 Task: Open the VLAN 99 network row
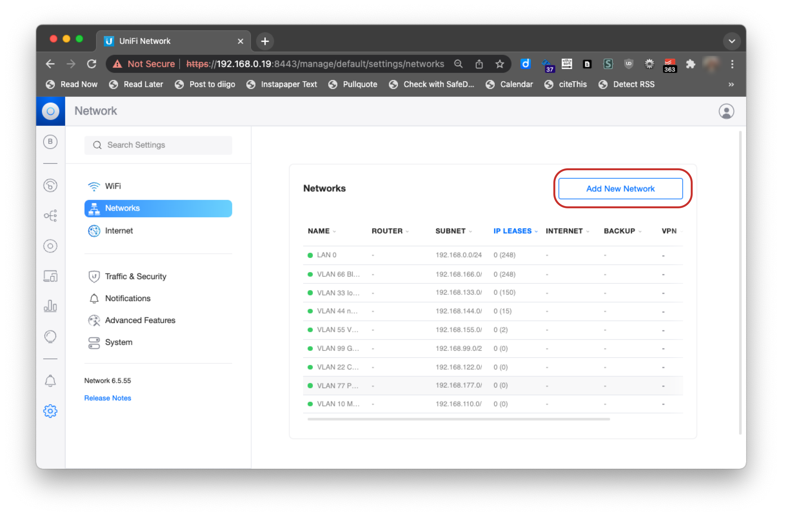coord(493,349)
